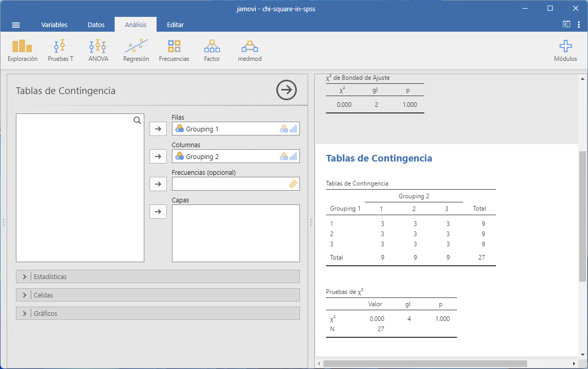Click the search icon in variable list
The image size is (588, 369).
[x=137, y=121]
